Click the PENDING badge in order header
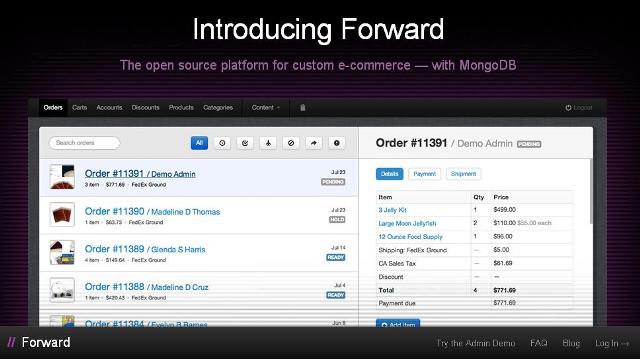The image size is (640, 360). point(529,144)
